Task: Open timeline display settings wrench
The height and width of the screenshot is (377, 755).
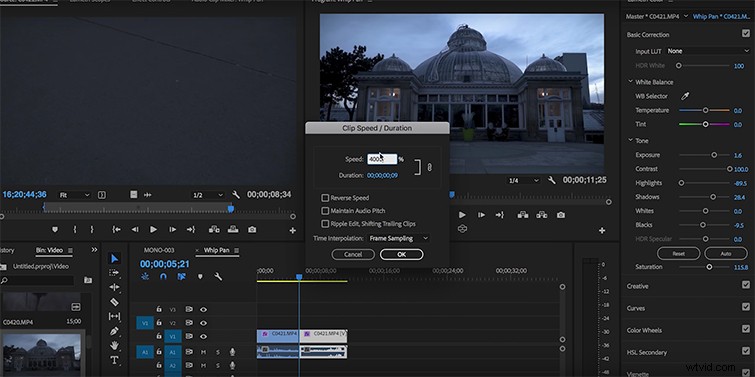Action: coord(218,276)
